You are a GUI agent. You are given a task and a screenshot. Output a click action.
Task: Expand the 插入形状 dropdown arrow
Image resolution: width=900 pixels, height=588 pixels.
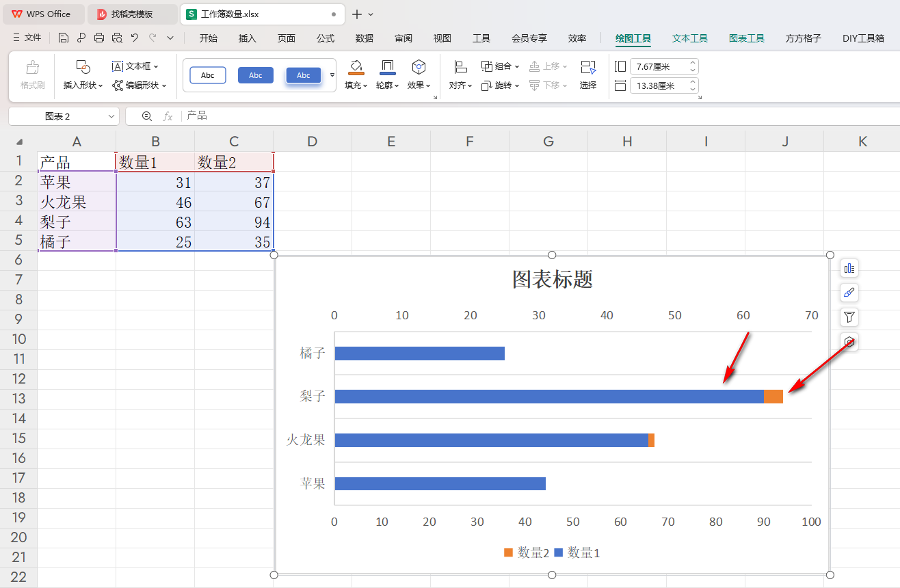click(x=101, y=86)
